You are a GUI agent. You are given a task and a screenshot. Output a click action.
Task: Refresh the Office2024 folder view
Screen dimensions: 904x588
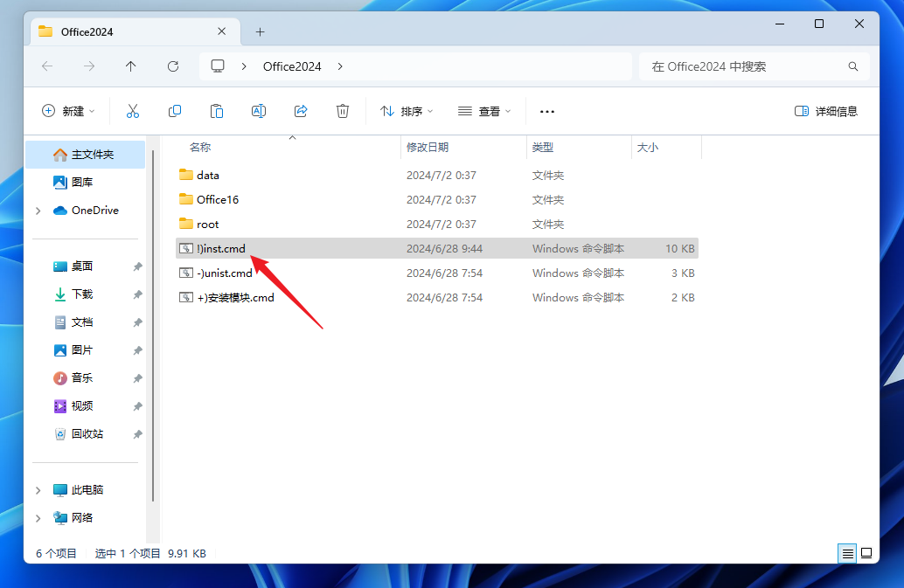coord(173,66)
